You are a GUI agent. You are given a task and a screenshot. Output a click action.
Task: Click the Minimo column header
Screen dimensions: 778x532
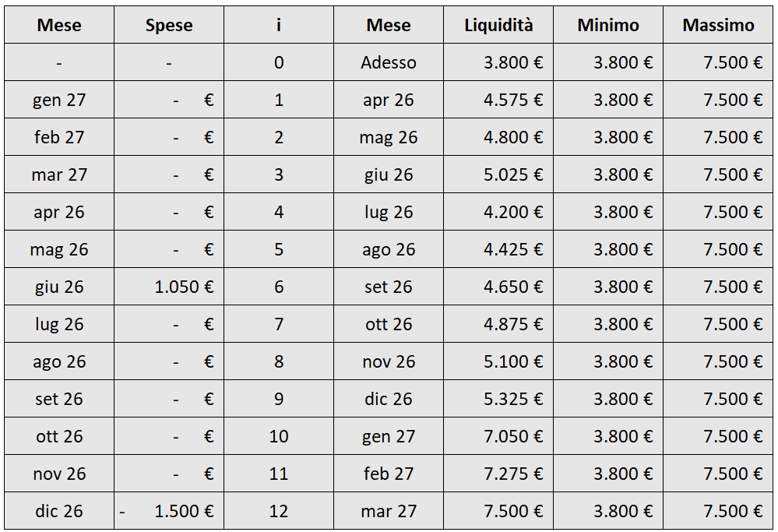pos(608,25)
